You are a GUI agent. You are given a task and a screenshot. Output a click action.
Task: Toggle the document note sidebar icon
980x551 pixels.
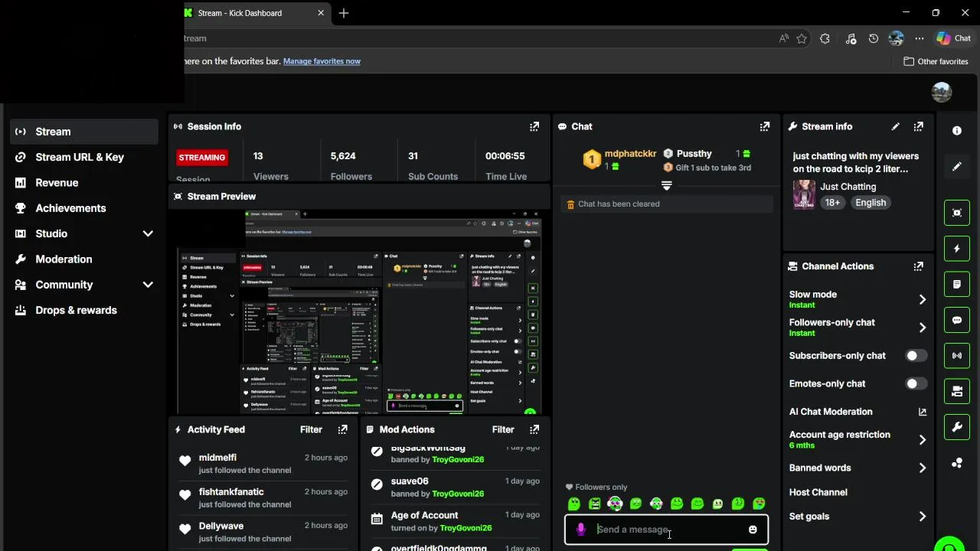957,284
